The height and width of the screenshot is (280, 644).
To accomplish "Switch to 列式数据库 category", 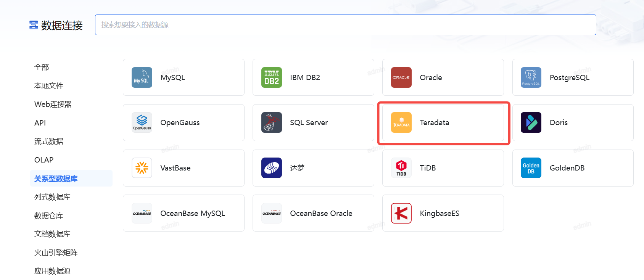I will coord(52,197).
